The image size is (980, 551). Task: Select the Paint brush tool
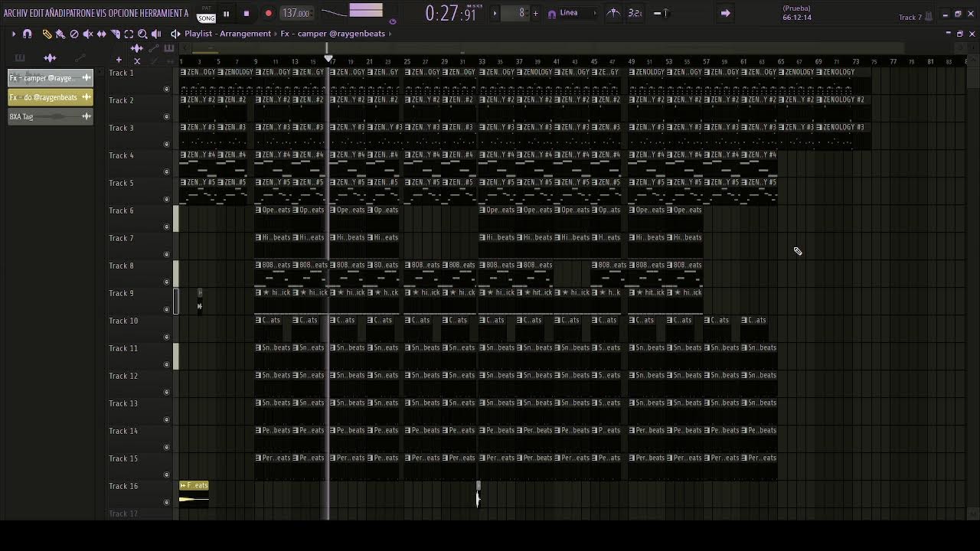coord(60,34)
